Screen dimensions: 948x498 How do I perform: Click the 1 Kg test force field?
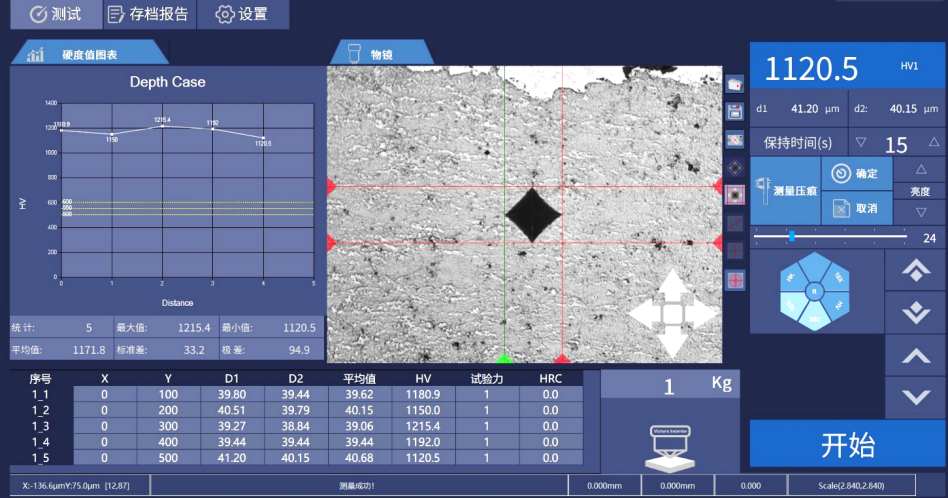(x=670, y=384)
